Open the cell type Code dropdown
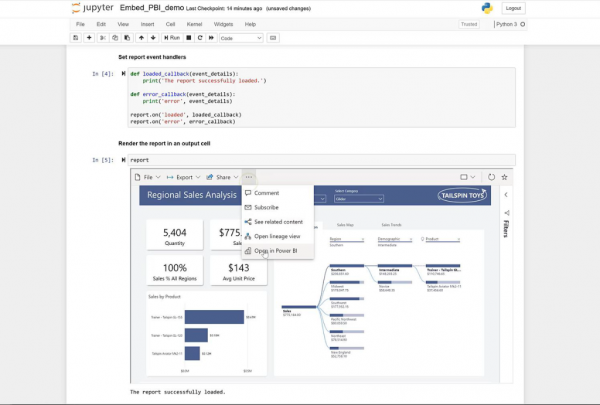The image size is (600, 405). [x=241, y=38]
